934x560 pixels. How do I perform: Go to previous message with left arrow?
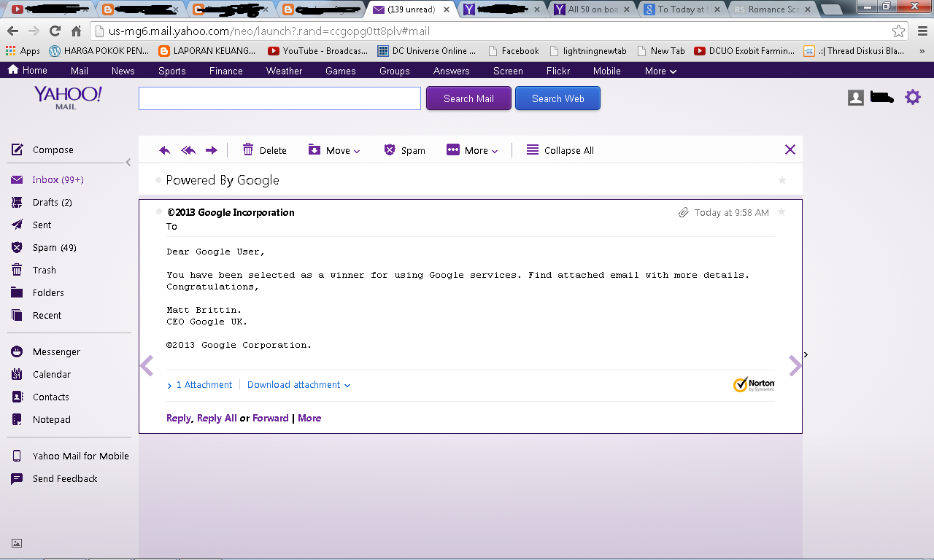click(x=147, y=365)
